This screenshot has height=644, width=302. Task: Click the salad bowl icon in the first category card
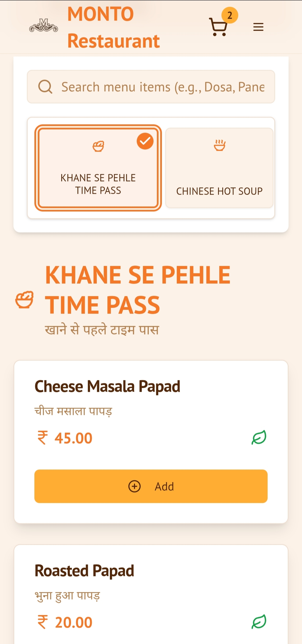click(98, 146)
